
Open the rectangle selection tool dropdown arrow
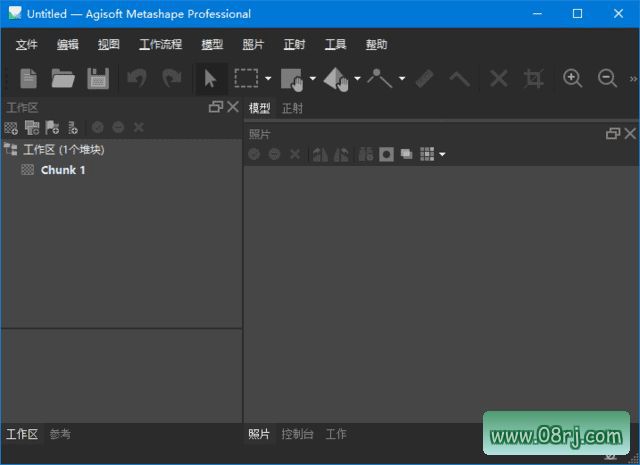click(x=268, y=78)
